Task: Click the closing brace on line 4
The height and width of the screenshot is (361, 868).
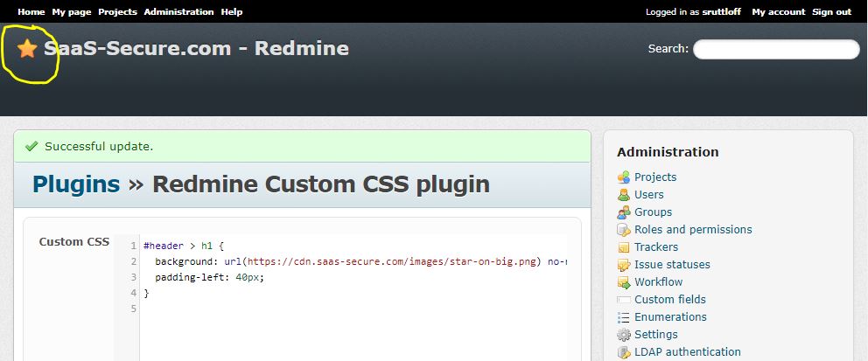Action: coord(146,293)
